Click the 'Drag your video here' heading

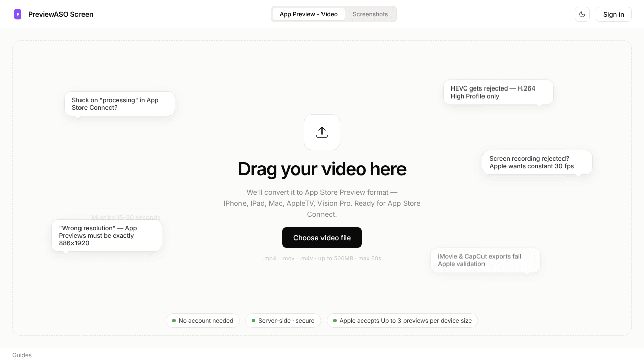click(x=322, y=169)
